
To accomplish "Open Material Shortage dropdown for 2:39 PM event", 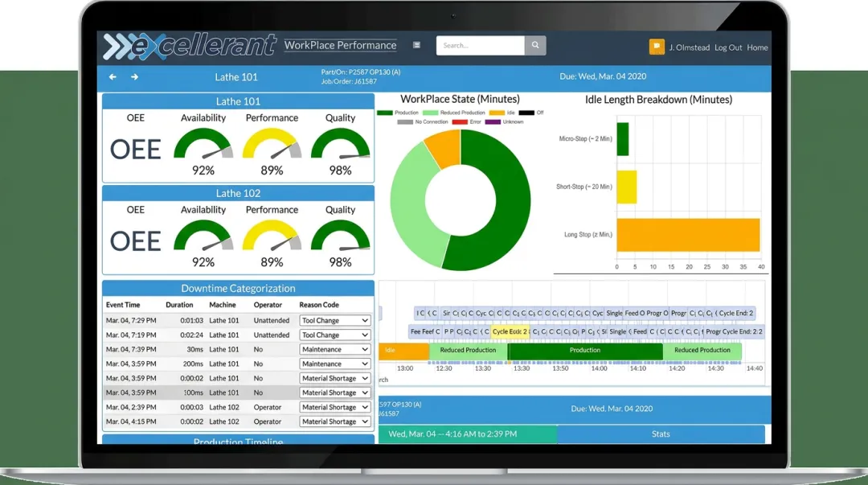I will click(x=335, y=407).
